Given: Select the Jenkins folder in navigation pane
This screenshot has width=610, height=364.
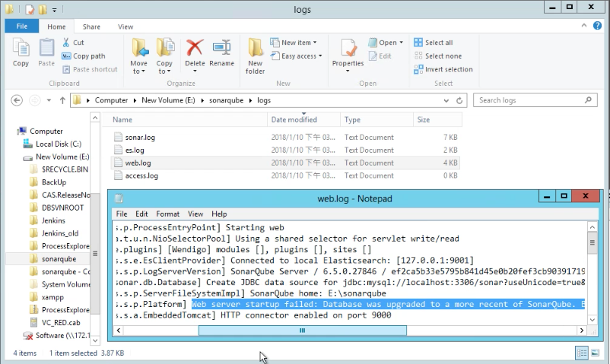Looking at the screenshot, I should pos(54,220).
